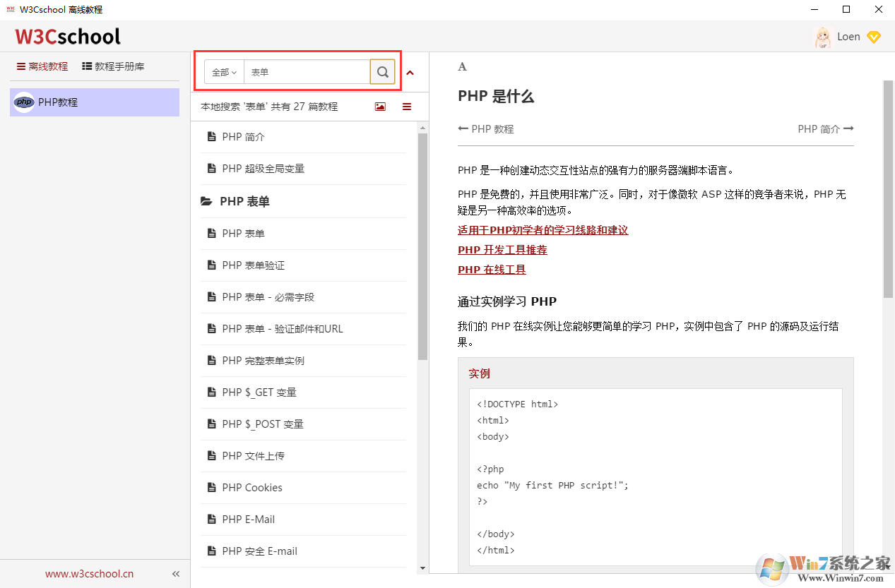This screenshot has width=895, height=588.
Task: Open the PHP 简介 document icon
Action: pos(212,136)
